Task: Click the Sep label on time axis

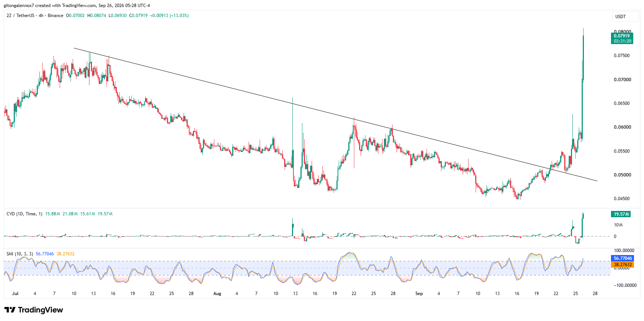Action: 419,294
